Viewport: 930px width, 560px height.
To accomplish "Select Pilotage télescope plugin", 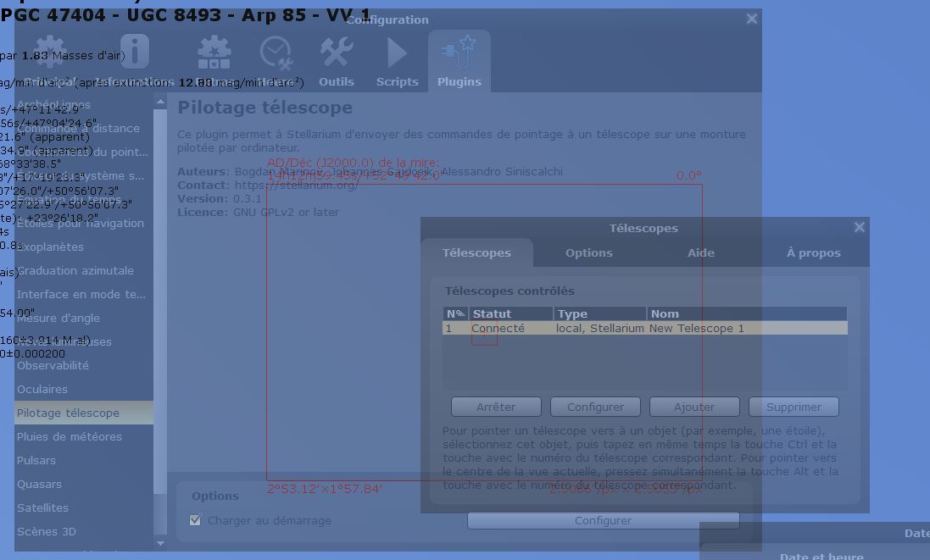I will click(x=84, y=413).
